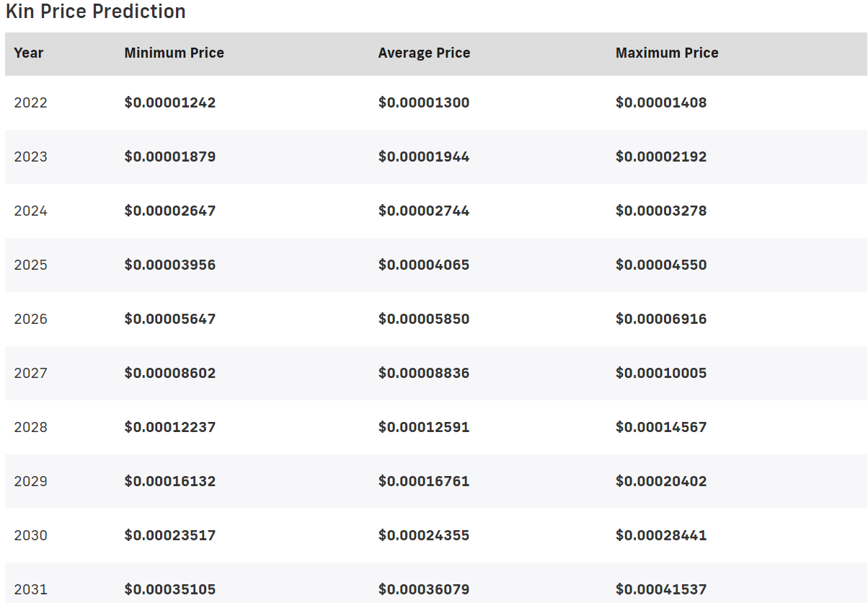
Task: Click the 2022 maximum price $0.00001408
Action: coord(661,102)
